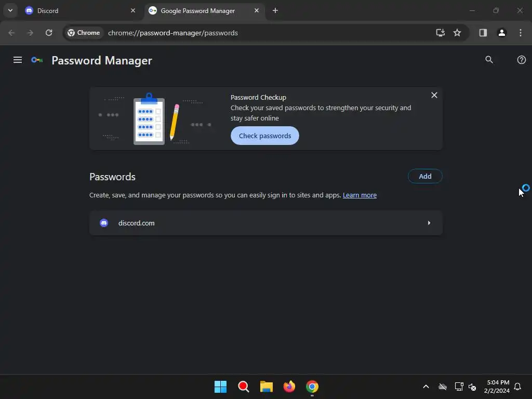Minimize the Chrome window
This screenshot has height=399, width=532.
pos(472,10)
